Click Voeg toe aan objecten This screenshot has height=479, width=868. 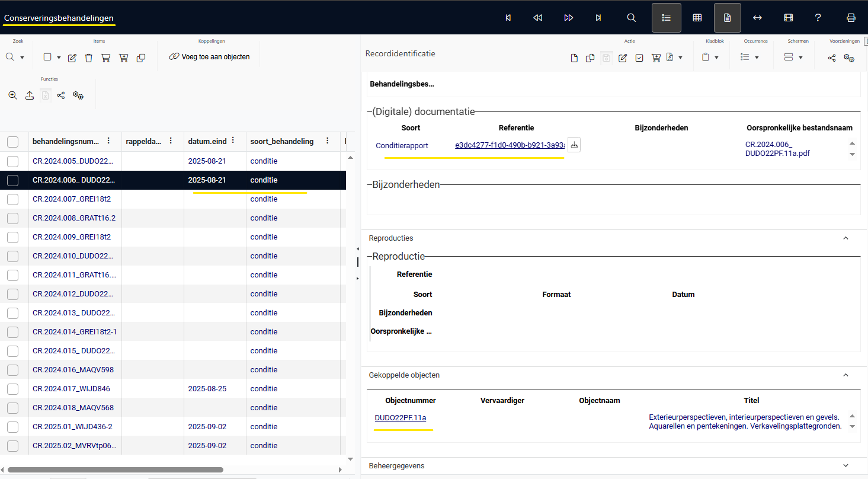(x=209, y=57)
